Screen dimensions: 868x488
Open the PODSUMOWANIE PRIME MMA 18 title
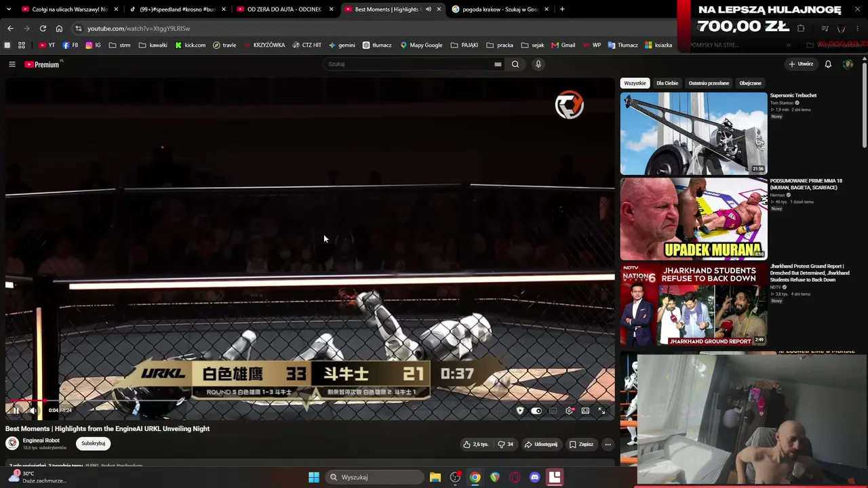806,184
